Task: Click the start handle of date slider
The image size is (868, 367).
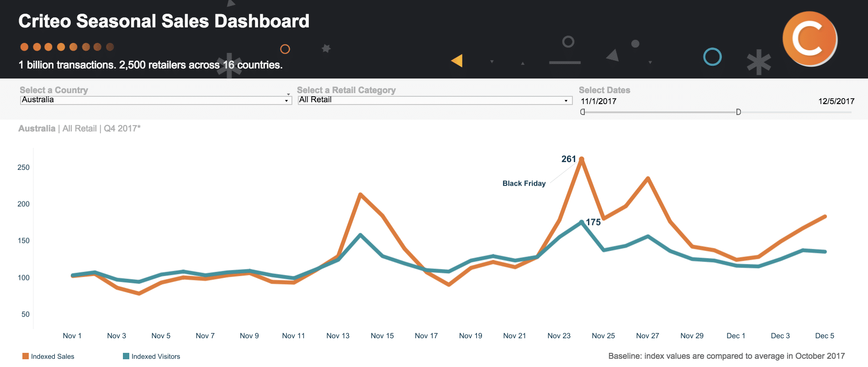Action: pyautogui.click(x=582, y=112)
